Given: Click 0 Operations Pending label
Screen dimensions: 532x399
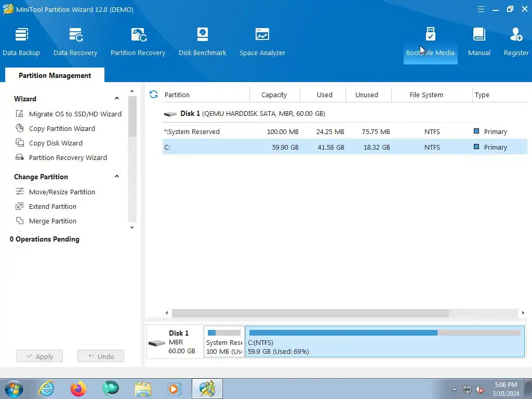Looking at the screenshot, I should pos(45,239).
